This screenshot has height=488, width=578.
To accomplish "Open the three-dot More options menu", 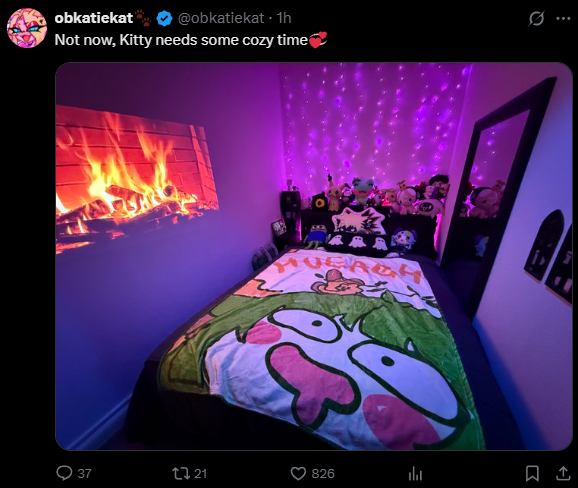I will (563, 18).
